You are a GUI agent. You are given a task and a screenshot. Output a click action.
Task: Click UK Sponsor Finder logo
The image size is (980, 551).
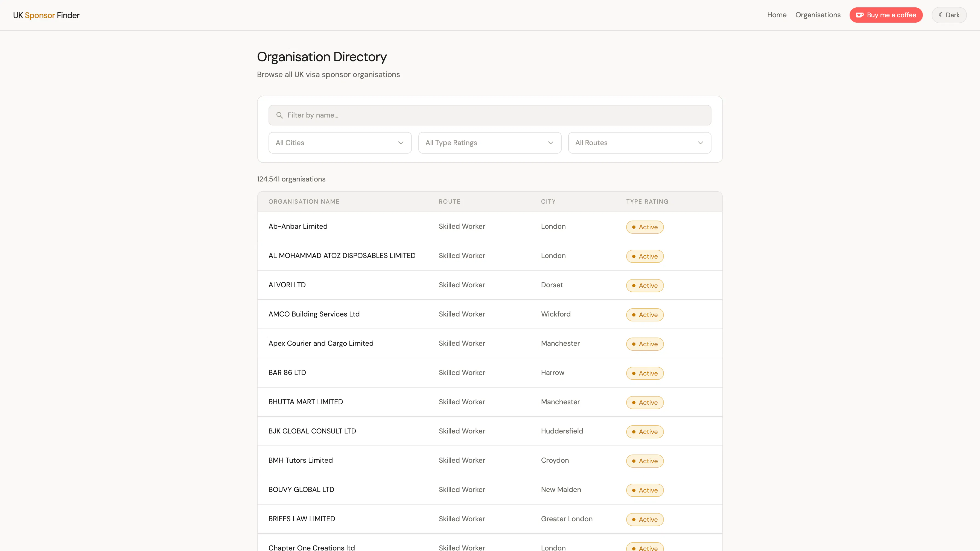pos(46,15)
